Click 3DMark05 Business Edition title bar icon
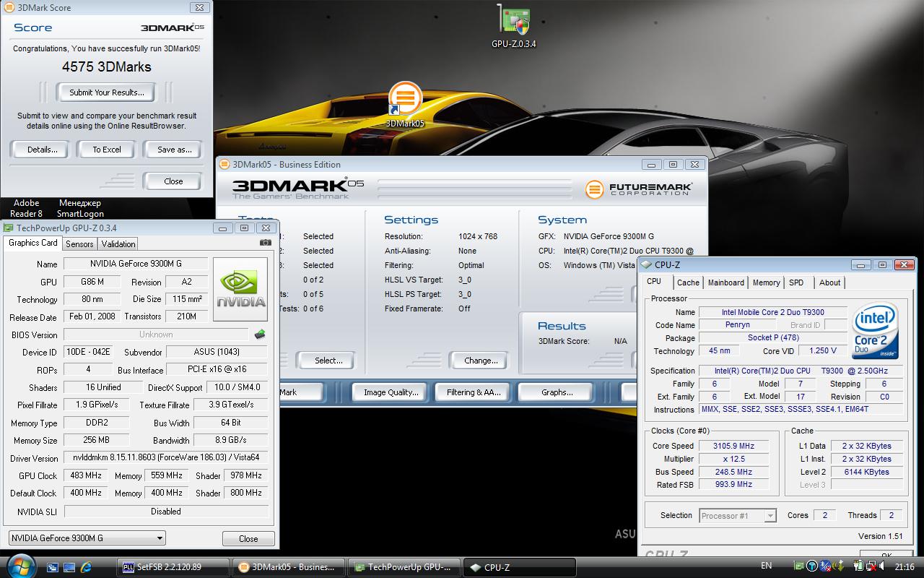 click(x=225, y=165)
